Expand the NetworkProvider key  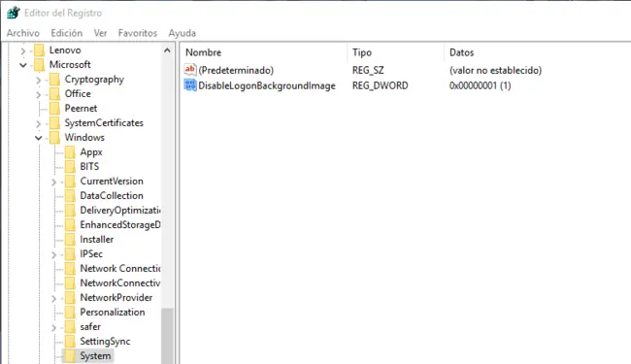pyautogui.click(x=53, y=298)
